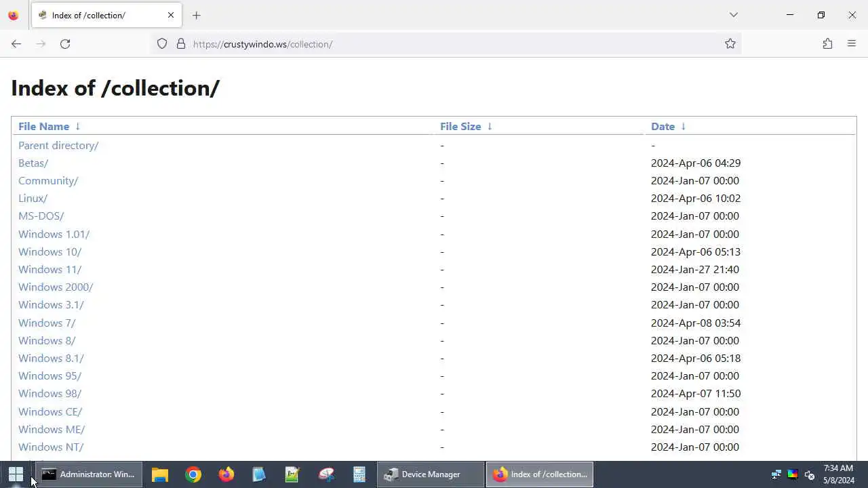Open the Linux/ folder
Viewport: 868px width, 488px height.
(33, 199)
